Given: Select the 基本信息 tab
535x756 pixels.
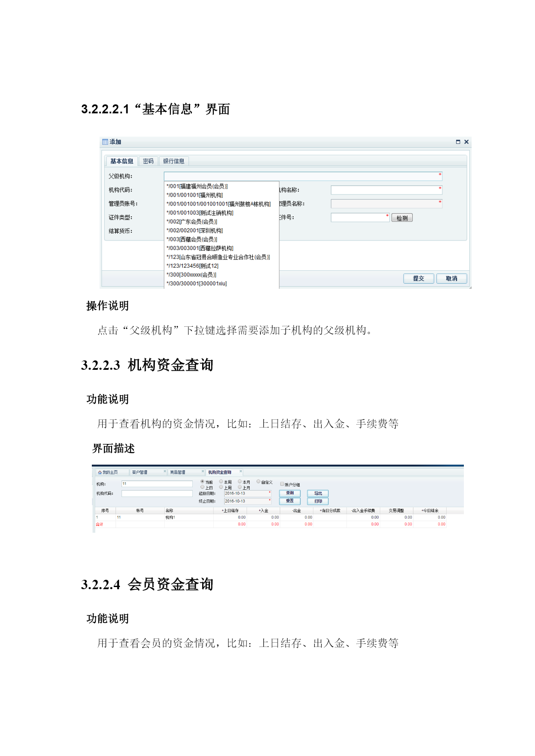Looking at the screenshot, I should pos(122,161).
